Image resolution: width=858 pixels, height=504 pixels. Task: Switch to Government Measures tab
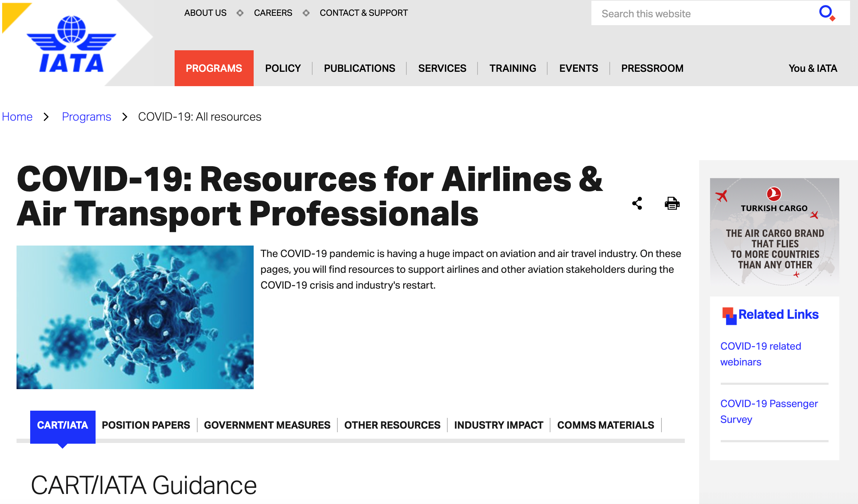[267, 425]
